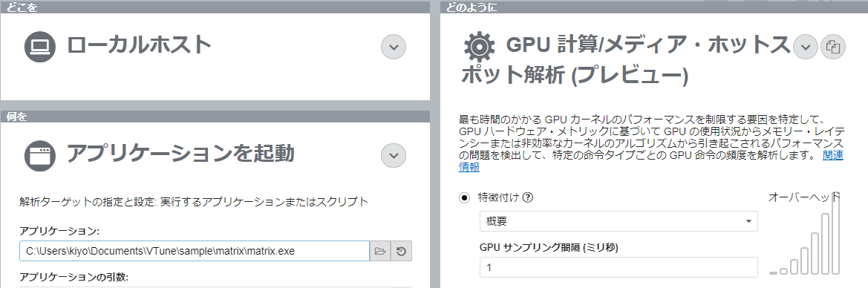This screenshot has width=868, height=288.
Task: Open the 概要 characterization dropdown
Action: [619, 221]
